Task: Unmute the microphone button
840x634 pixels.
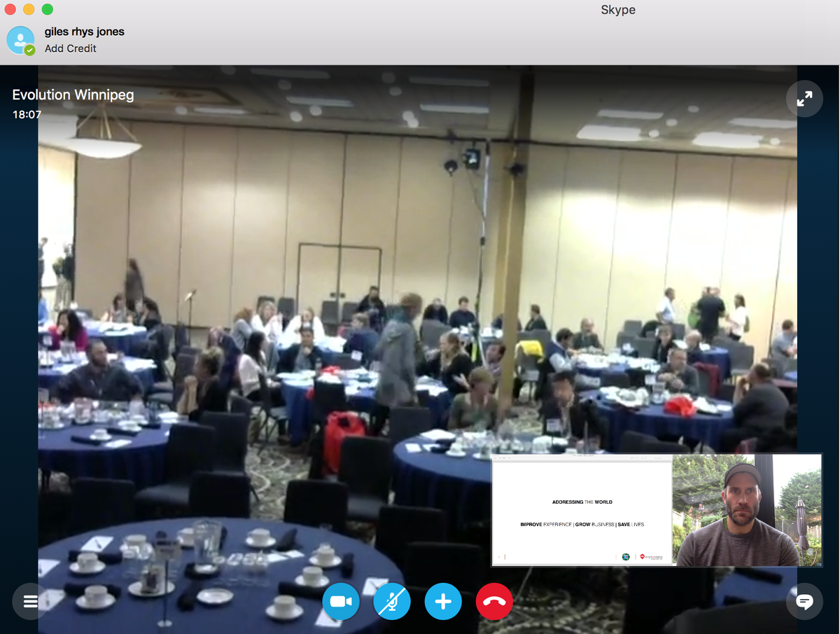Action: coord(392,601)
